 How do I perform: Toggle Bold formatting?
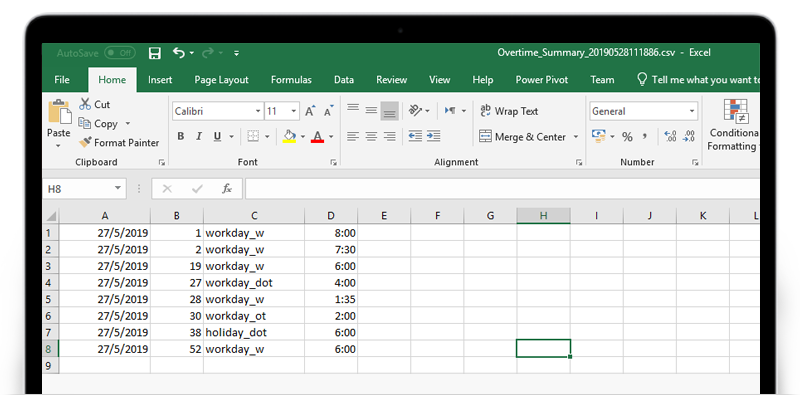[x=181, y=136]
